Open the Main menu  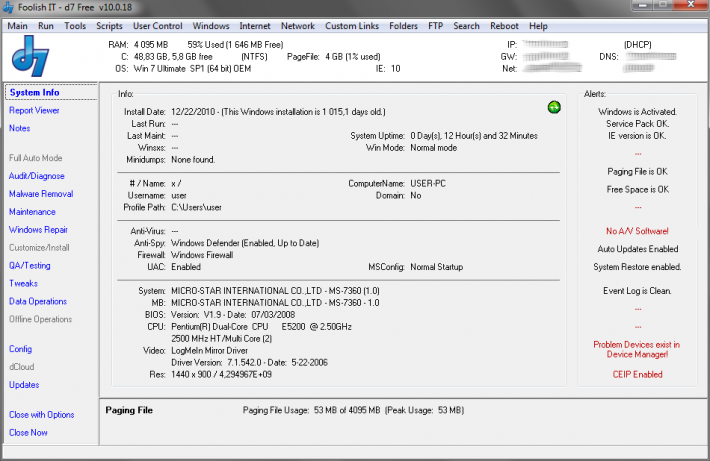(17, 26)
